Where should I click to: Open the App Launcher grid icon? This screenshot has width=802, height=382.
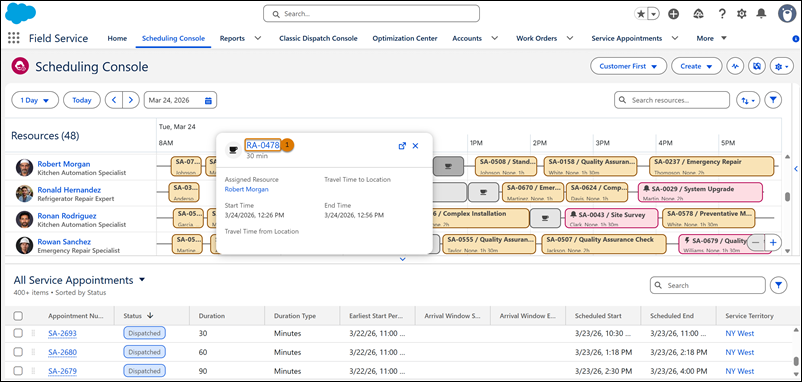14,38
